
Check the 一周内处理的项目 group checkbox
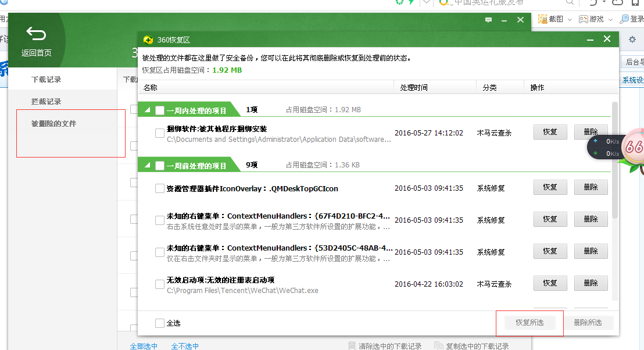pos(160,110)
